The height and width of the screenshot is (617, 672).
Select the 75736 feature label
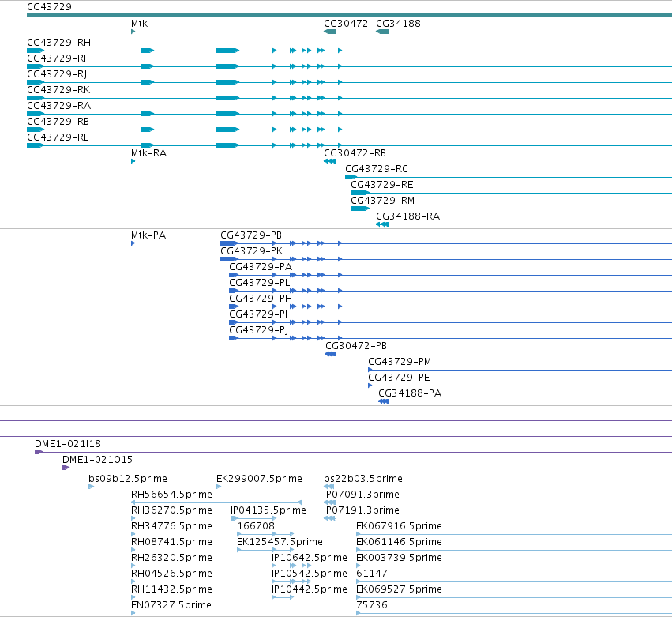point(372,606)
